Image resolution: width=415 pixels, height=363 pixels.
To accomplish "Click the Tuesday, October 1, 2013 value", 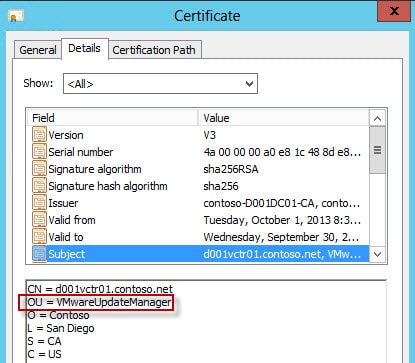I will point(282,220).
